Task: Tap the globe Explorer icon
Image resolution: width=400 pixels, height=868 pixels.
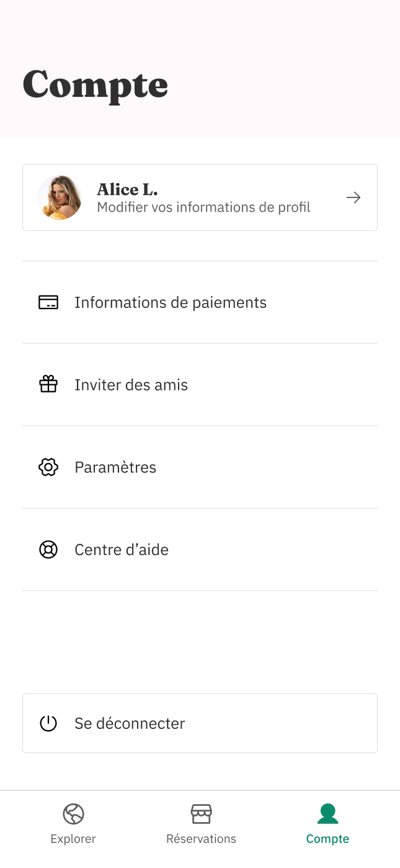Action: 73,813
